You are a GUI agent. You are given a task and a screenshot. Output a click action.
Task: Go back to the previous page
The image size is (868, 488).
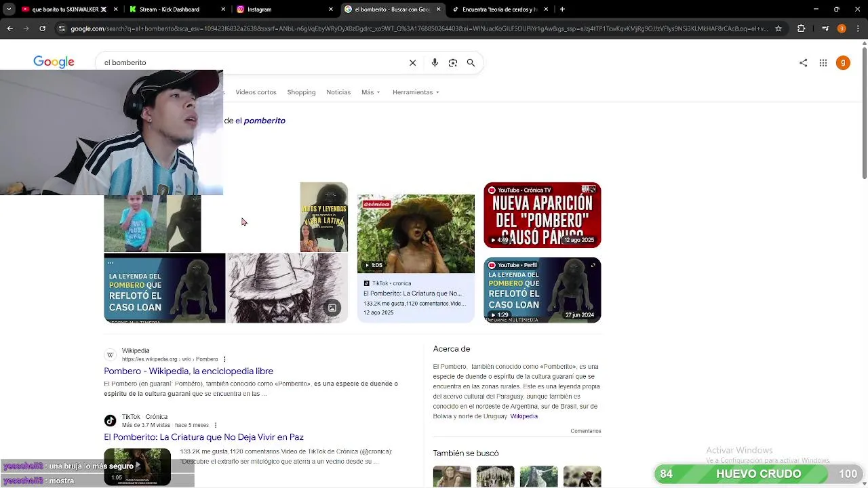coord(9,28)
